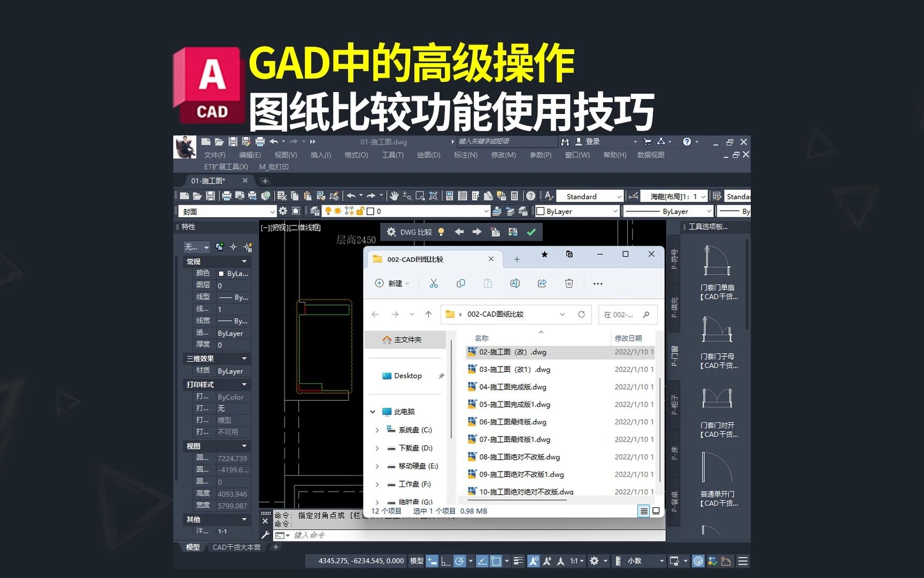Click the Copy icon in Explorer toolbar
This screenshot has height=578, width=924.
coord(460,283)
